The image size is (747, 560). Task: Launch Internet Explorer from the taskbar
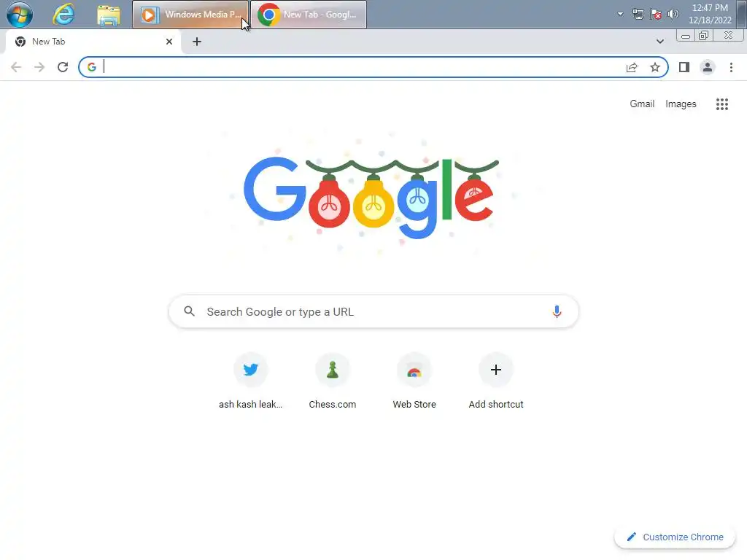64,15
